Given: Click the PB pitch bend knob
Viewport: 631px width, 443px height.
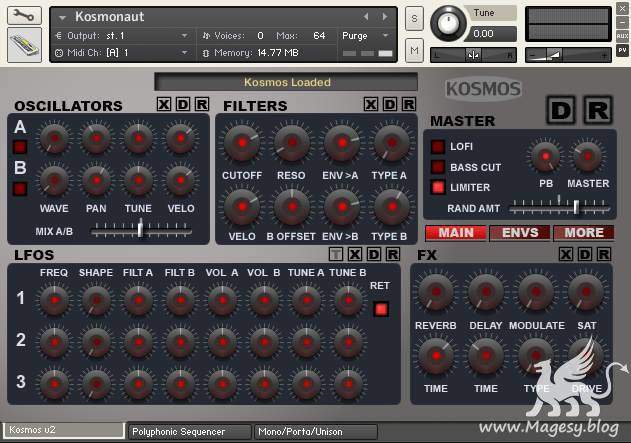Looking at the screenshot, I should tap(546, 157).
